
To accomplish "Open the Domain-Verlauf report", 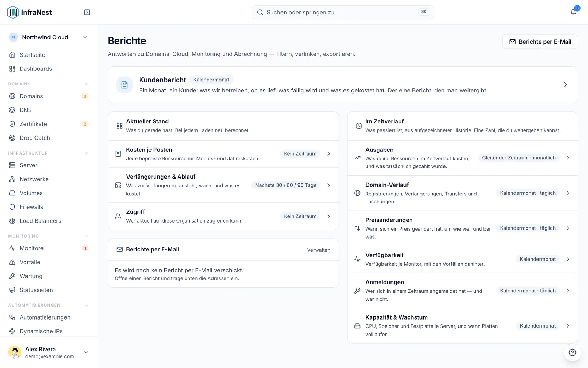I will (x=463, y=193).
